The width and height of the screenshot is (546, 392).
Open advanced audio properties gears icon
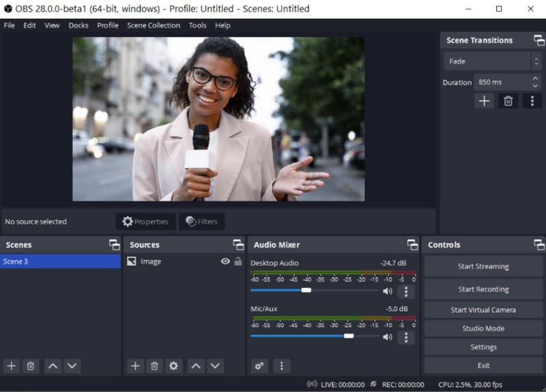(x=259, y=366)
